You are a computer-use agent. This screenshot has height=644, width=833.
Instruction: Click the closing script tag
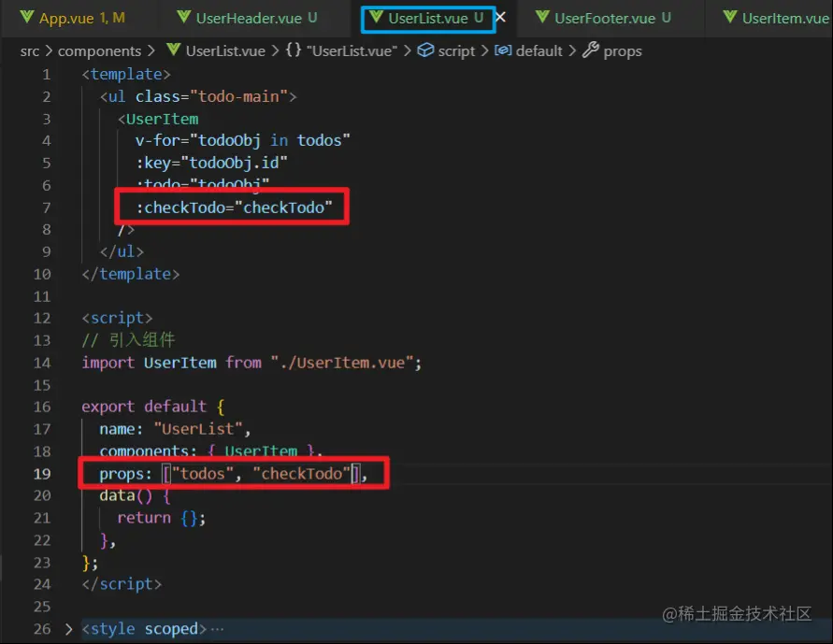pos(122,584)
